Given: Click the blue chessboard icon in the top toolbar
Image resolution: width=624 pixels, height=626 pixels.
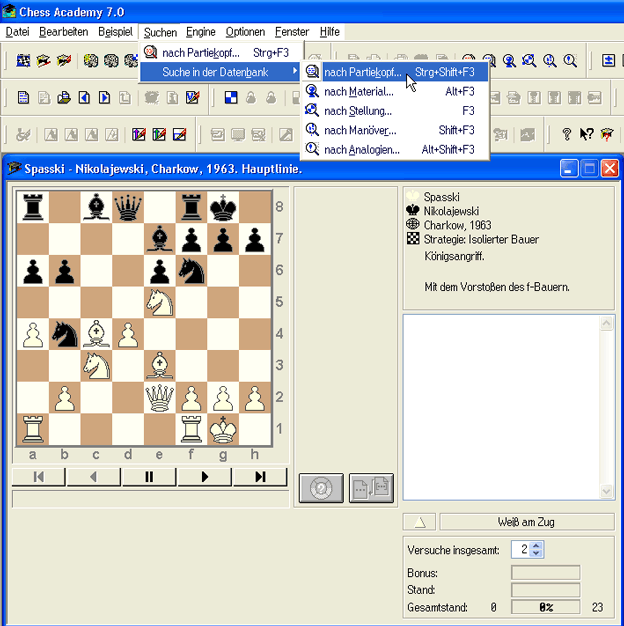Looking at the screenshot, I should (x=23, y=61).
